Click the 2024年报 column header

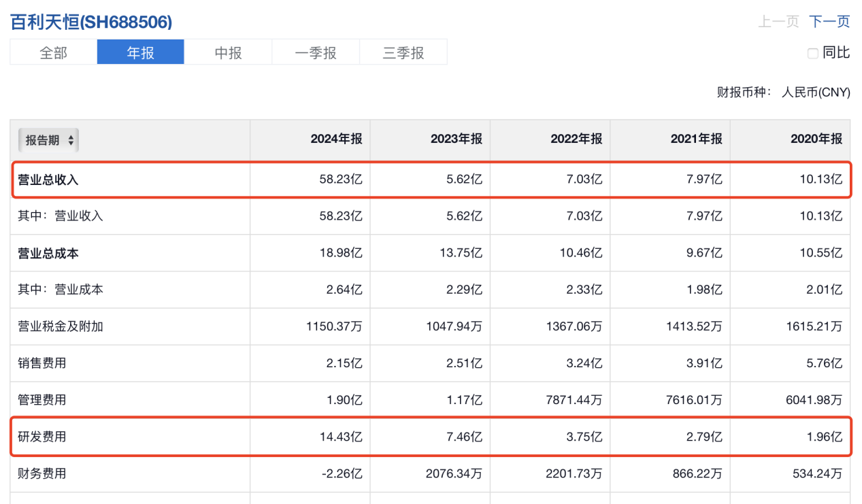click(336, 139)
